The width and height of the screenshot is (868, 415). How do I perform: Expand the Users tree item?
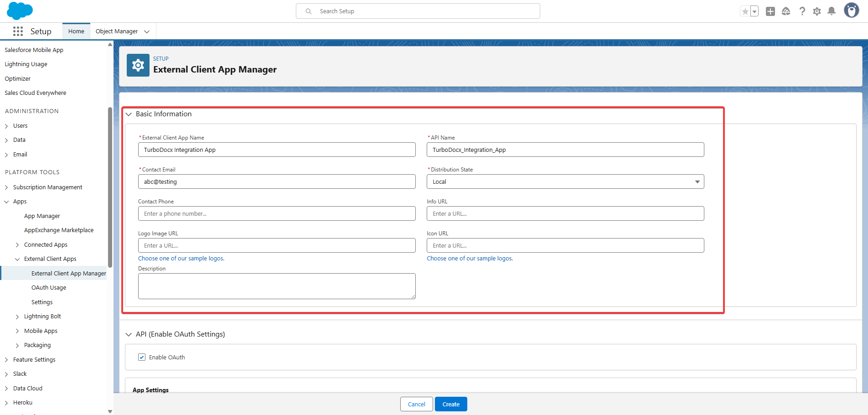coord(6,126)
